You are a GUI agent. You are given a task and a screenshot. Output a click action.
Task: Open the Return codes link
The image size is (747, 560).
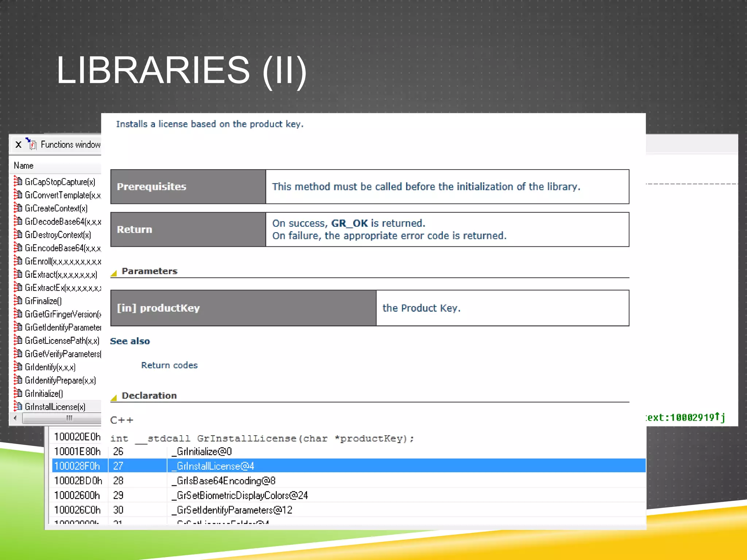tap(169, 365)
